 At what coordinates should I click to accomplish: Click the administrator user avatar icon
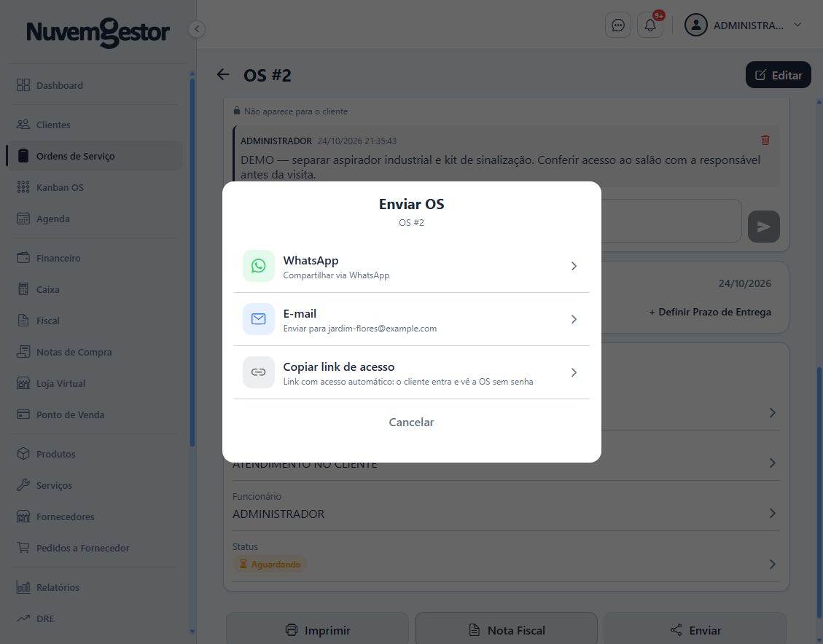[696, 25]
